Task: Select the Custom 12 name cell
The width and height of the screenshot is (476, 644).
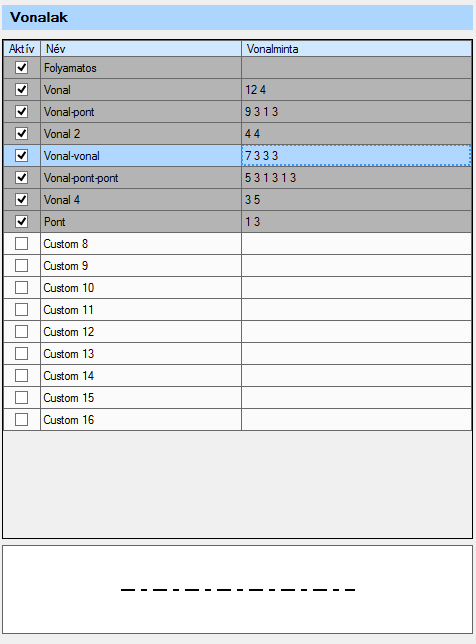Action: click(141, 332)
